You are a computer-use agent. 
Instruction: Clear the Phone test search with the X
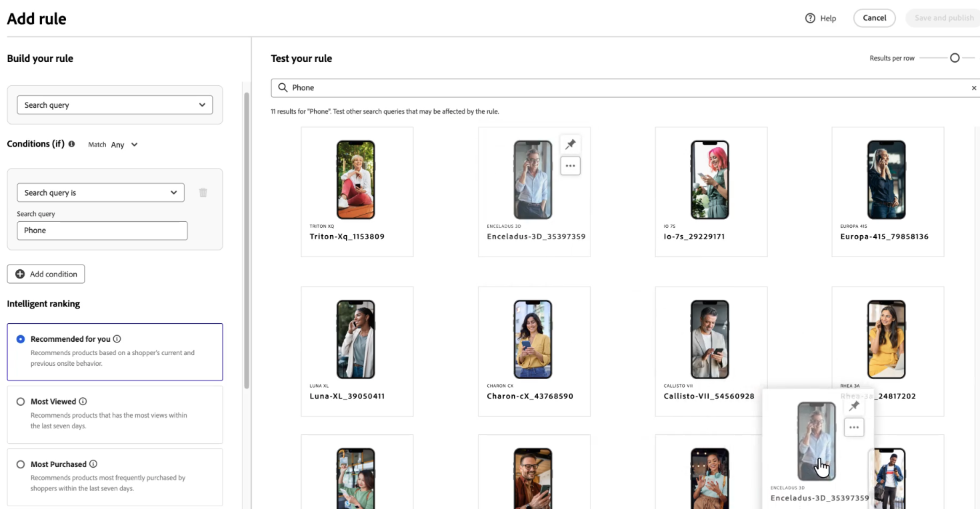click(x=974, y=88)
